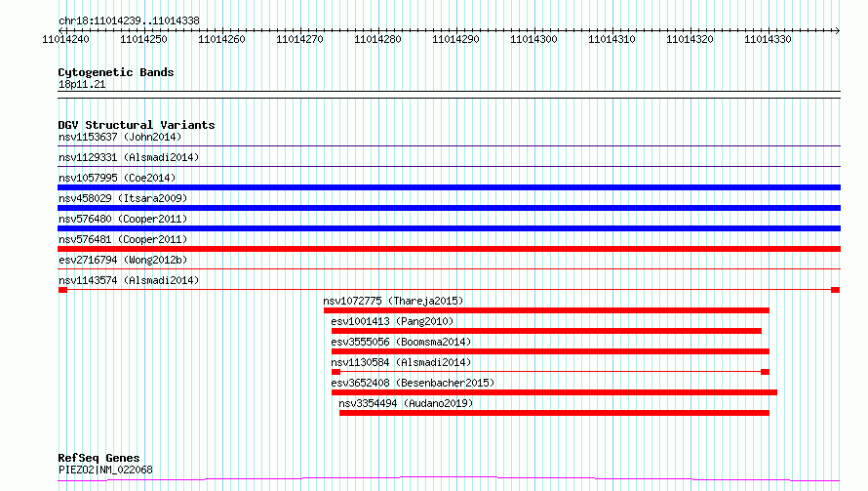The height and width of the screenshot is (491, 868).
Task: Click the red bar under esv1001413
Action: pos(546,331)
